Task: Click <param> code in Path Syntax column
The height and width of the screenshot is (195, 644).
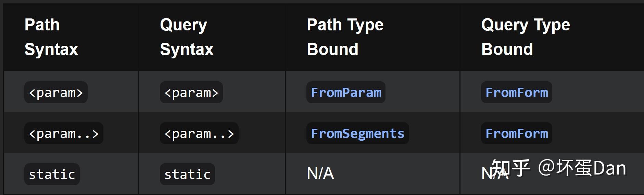Action: pyautogui.click(x=56, y=93)
